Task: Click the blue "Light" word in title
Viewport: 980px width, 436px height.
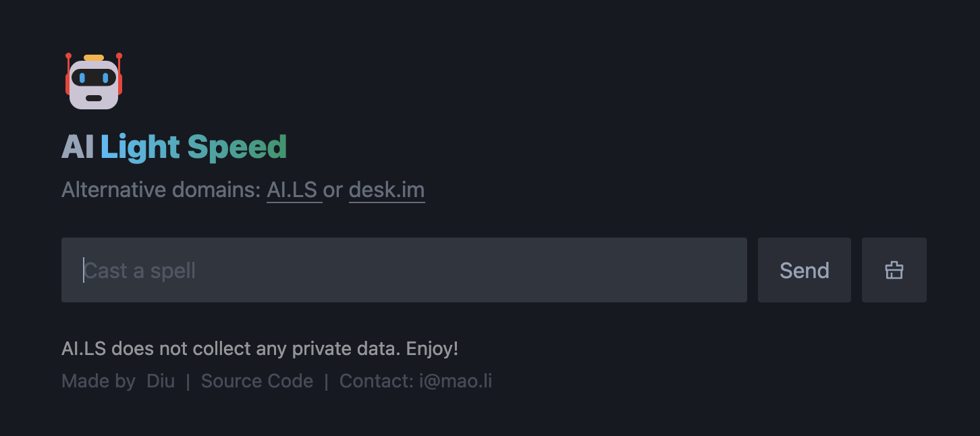Action: click(140, 147)
